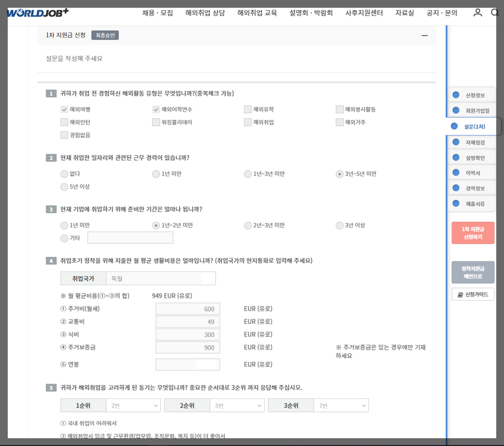The image size is (504, 446).
Task: Click the blue dot beside 자체점검
Action: [x=456, y=142]
